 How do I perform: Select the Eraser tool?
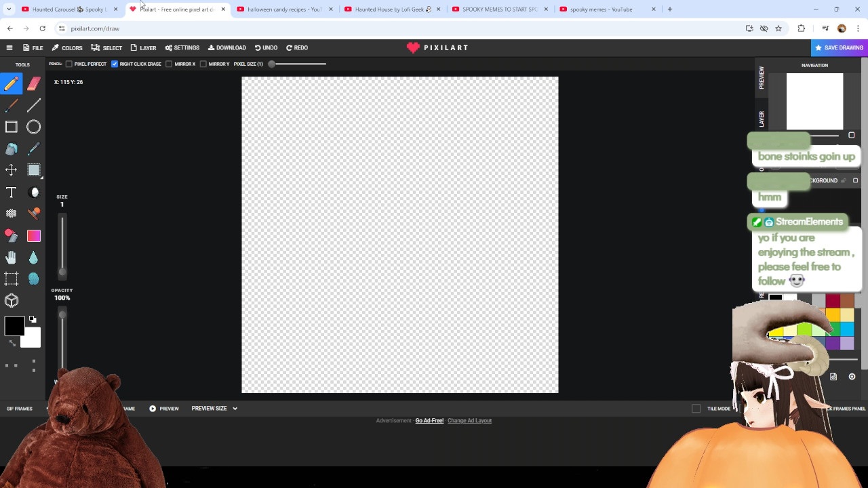34,83
